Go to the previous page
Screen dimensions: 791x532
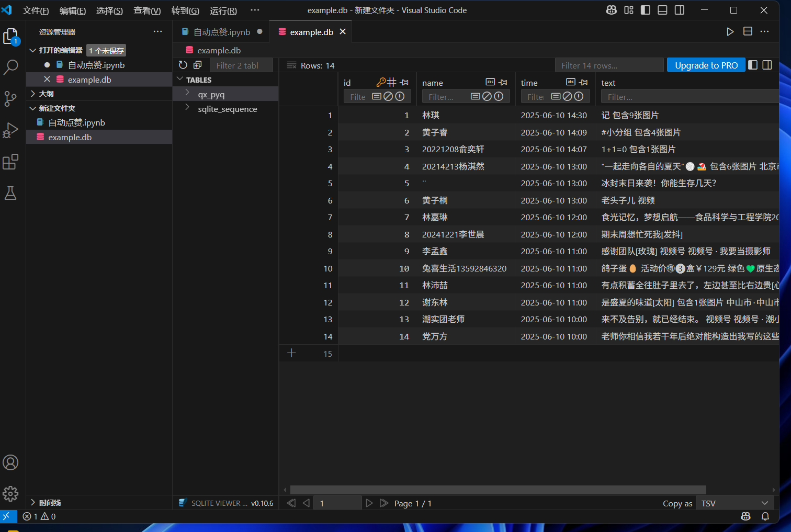pos(307,503)
